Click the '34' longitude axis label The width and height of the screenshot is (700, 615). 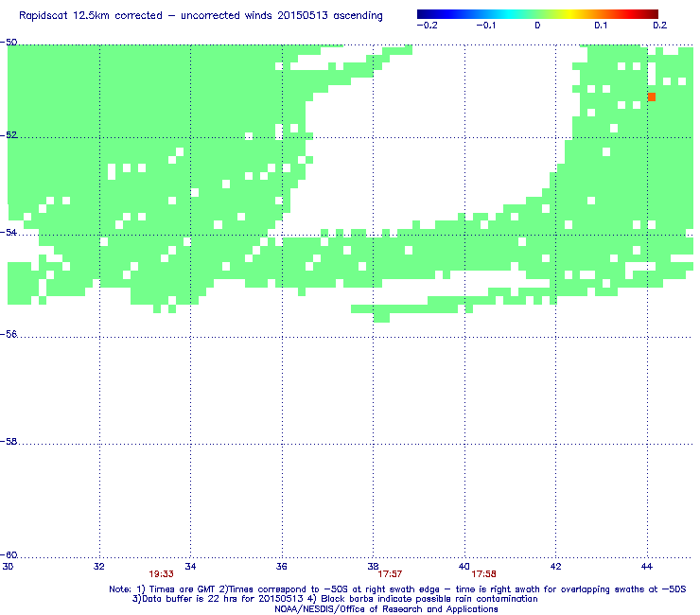point(191,567)
